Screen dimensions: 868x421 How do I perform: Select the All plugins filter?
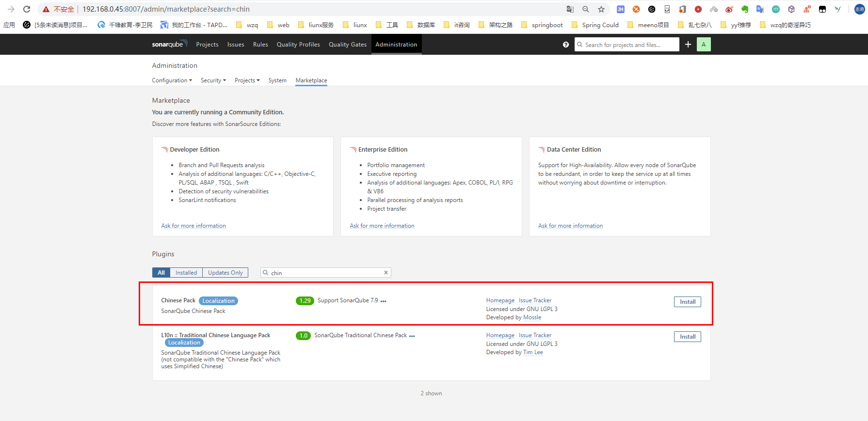pos(161,273)
